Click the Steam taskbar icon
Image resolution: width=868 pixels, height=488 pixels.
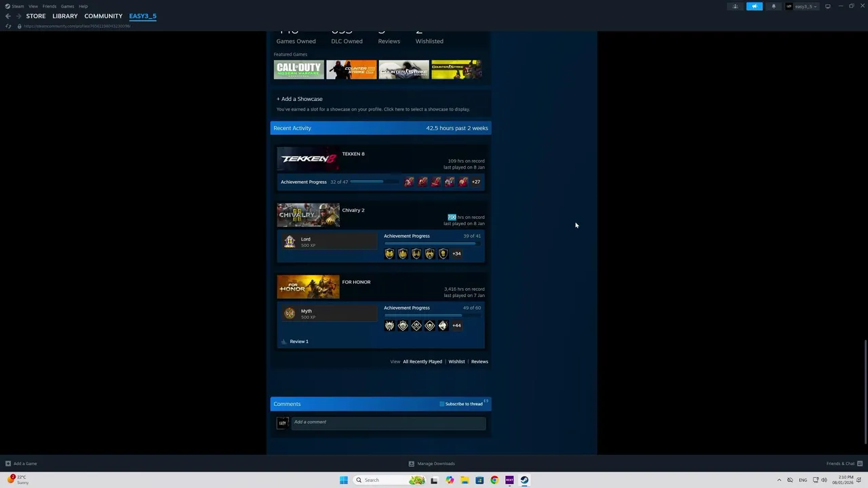click(x=524, y=480)
